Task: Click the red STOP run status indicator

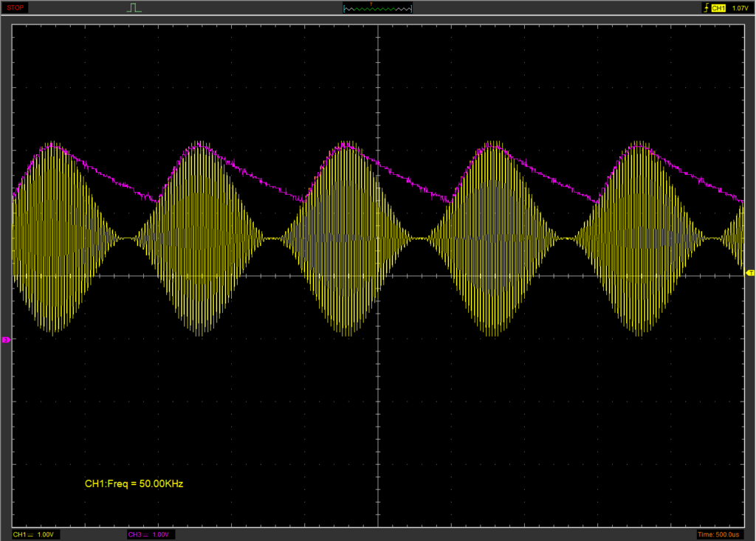Action: coord(16,7)
